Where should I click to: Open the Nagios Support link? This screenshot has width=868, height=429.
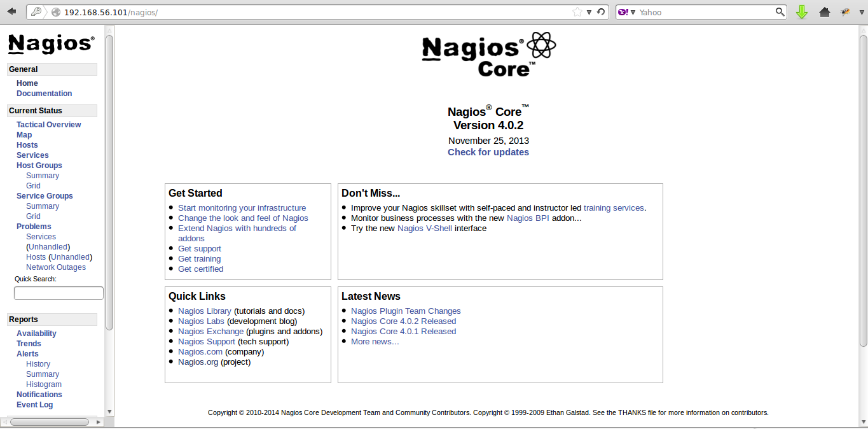[207, 342]
